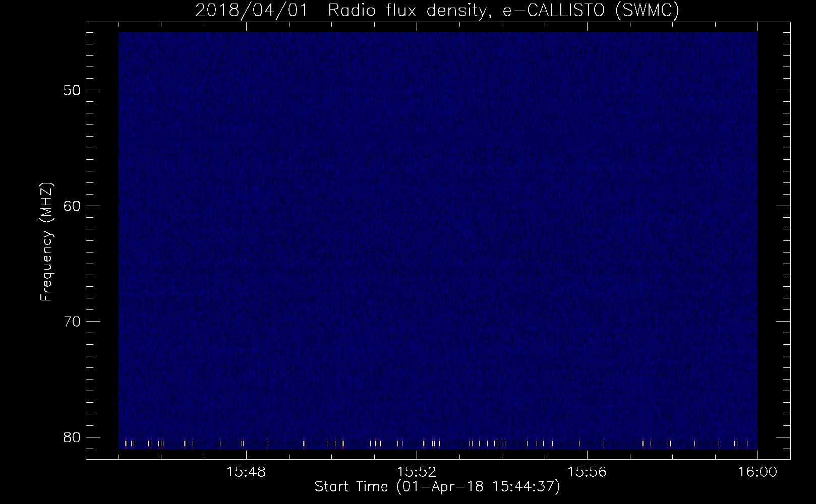The height and width of the screenshot is (504, 816).
Task: Click the 15:52 time tick label
Action: coord(417,472)
